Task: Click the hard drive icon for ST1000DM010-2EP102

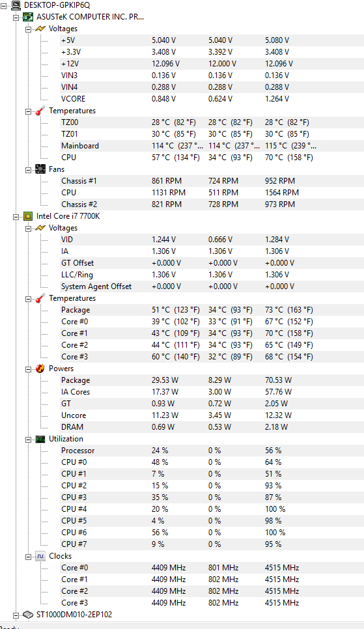Action: (x=28, y=615)
